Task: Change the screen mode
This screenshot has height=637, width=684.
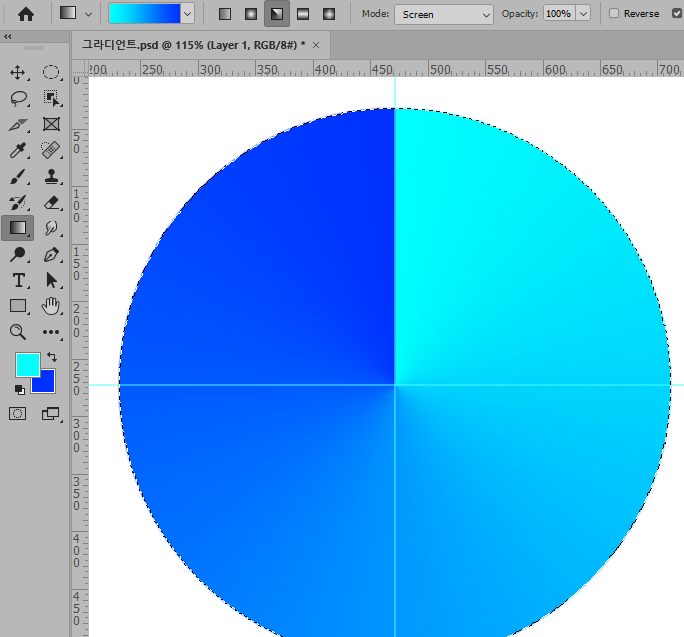Action: [x=51, y=414]
